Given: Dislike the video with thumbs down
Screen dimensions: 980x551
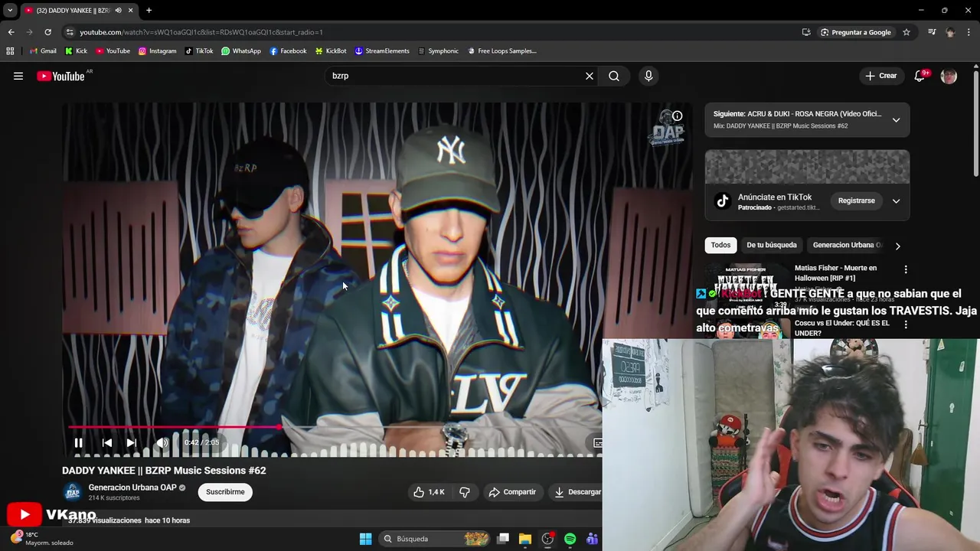Looking at the screenshot, I should (465, 492).
